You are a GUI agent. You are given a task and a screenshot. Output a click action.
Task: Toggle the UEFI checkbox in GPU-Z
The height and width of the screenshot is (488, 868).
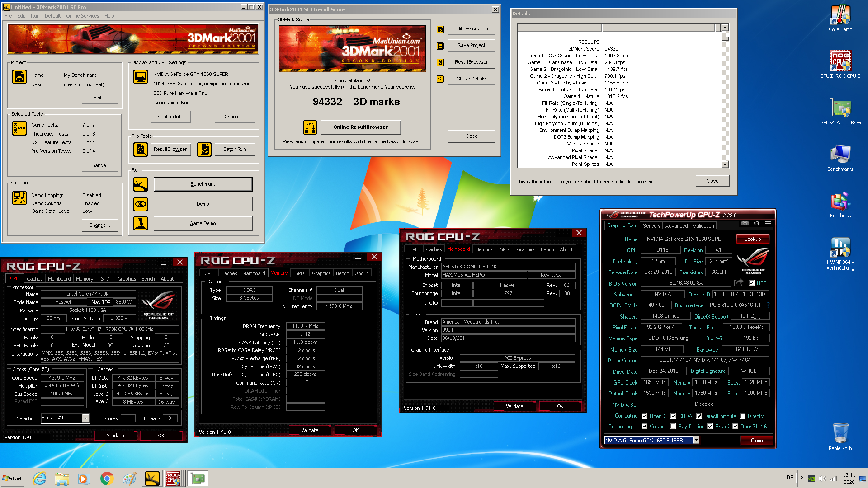(751, 283)
